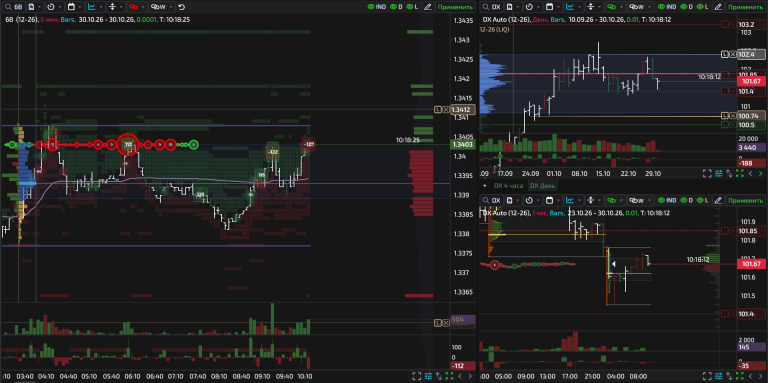The image size is (768, 383).
Task: Click the 6B symbol search field
Action: coord(13,7)
